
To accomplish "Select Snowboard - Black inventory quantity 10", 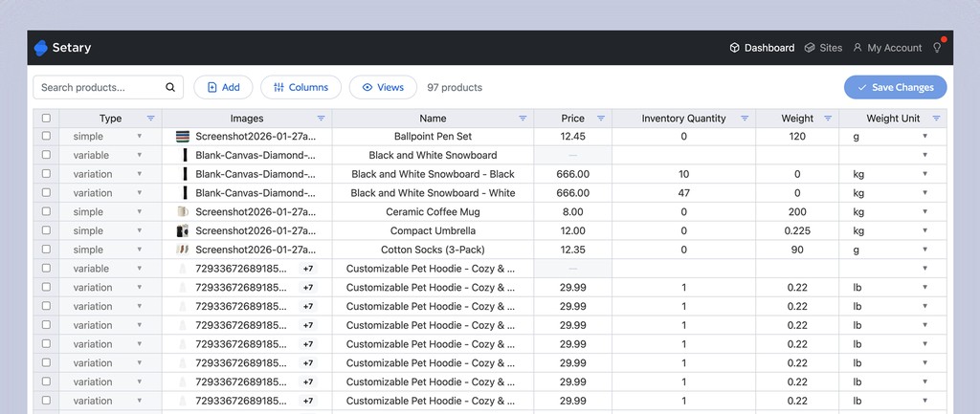I will 683,174.
